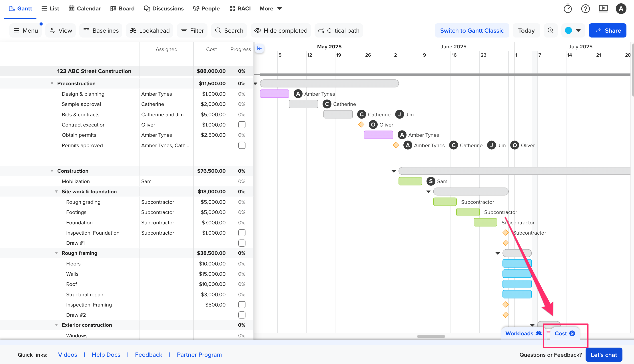Open the Cost panel tab
The height and width of the screenshot is (364, 634).
[x=565, y=333]
